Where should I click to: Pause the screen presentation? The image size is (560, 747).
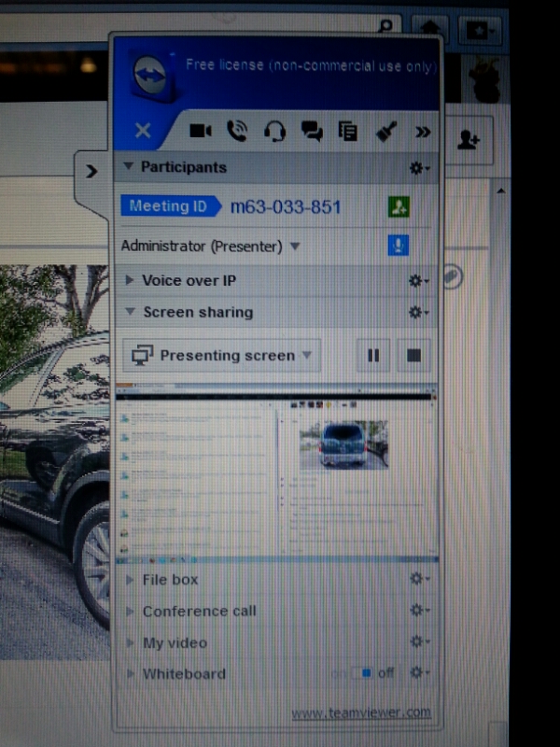(373, 356)
